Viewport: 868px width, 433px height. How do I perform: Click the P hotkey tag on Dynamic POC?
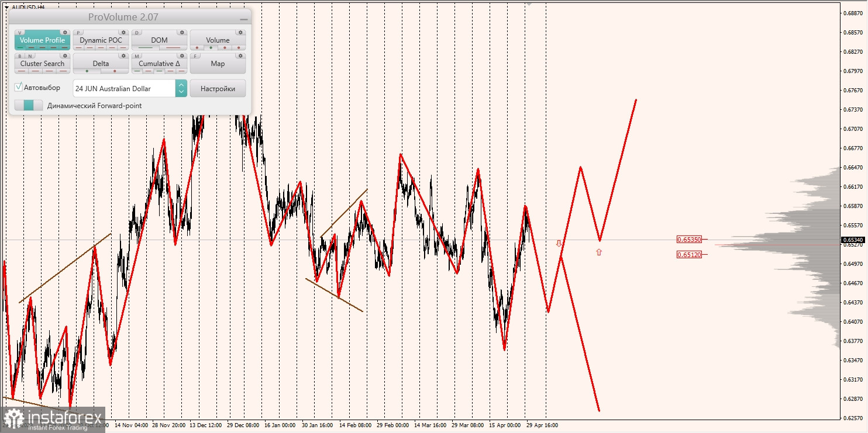pyautogui.click(x=78, y=33)
